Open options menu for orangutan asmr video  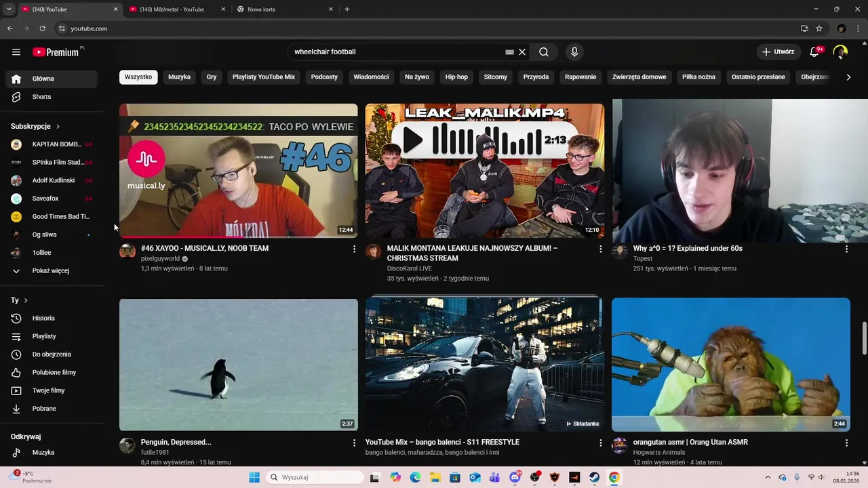[x=846, y=443]
